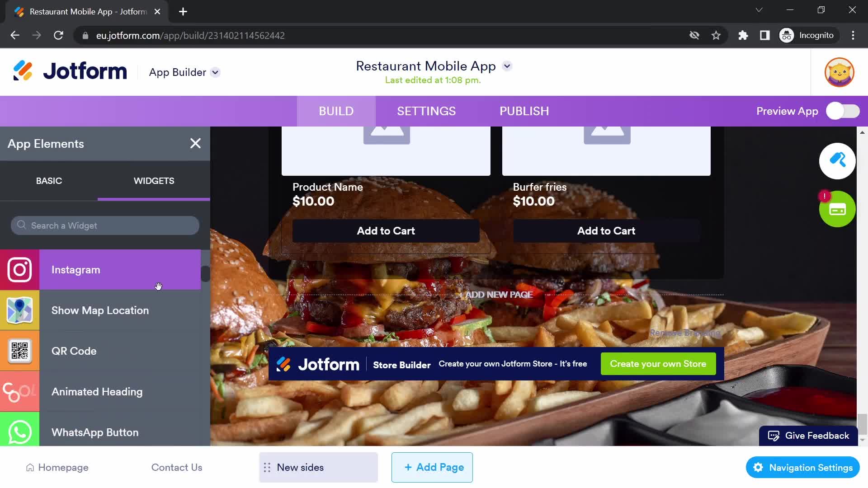Click the Instagram widget icon

(x=20, y=269)
